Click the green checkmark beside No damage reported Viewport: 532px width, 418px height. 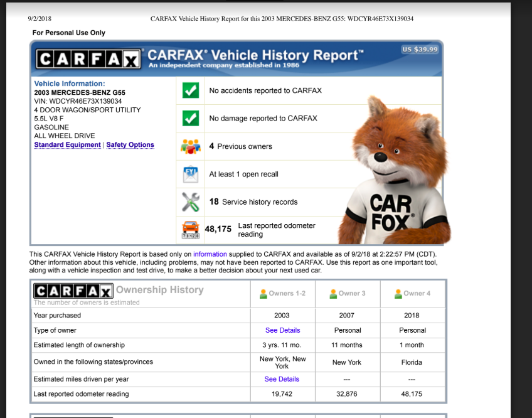tap(191, 118)
